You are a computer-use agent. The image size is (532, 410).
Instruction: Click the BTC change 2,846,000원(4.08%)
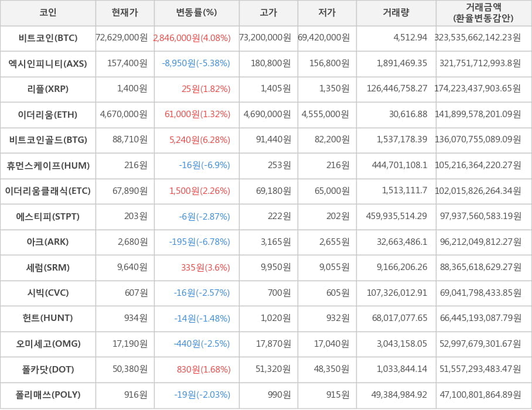[x=192, y=38]
